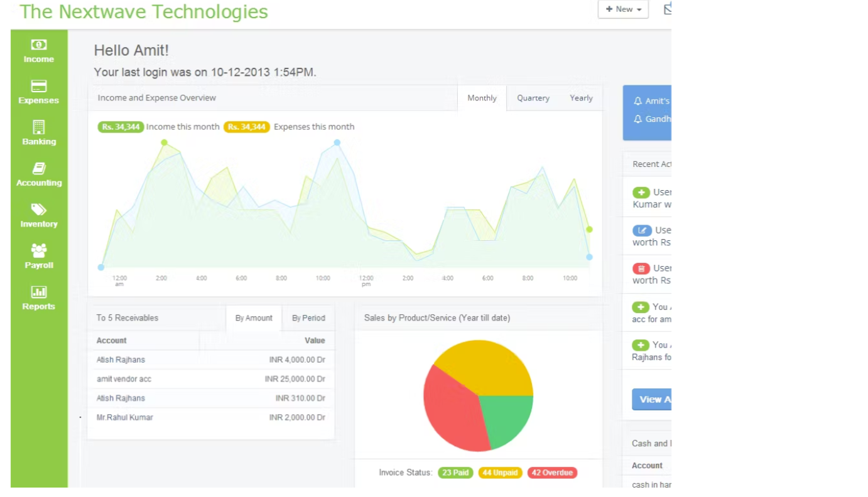Expand the Recent Activity panel

click(650, 164)
